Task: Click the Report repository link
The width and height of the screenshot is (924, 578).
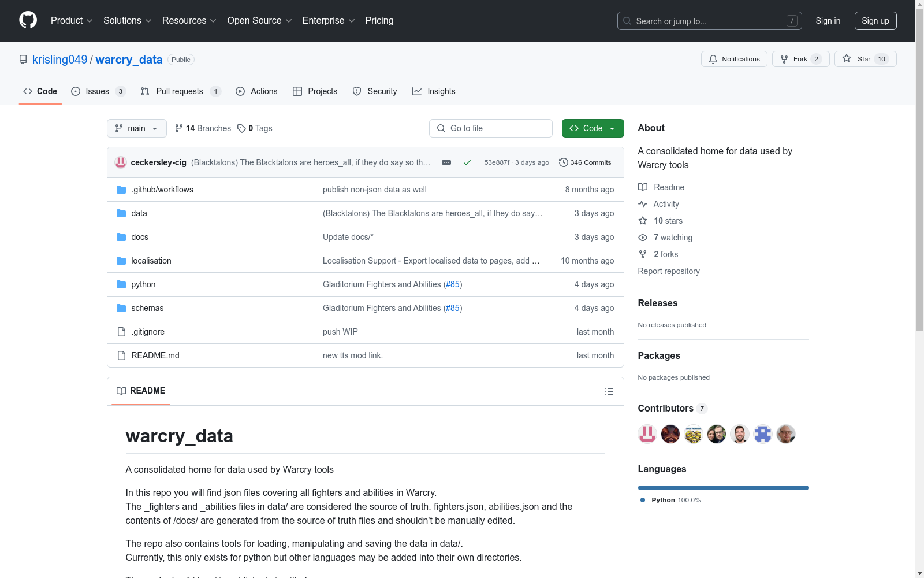Action: click(669, 271)
